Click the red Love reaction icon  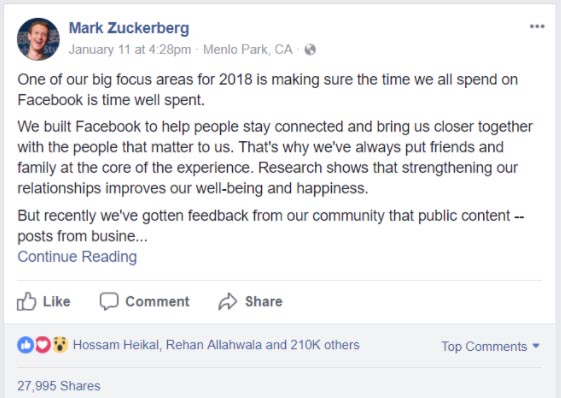tap(43, 345)
